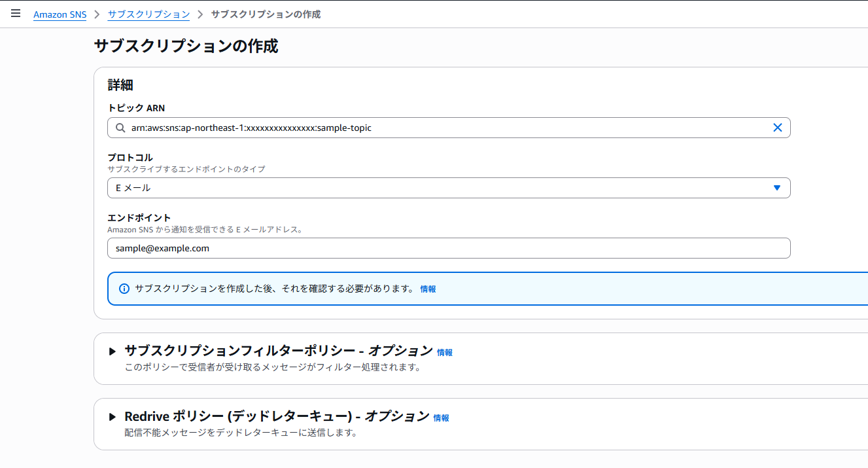Click the サブスクリプションフィルターポリシー section title
Viewport: 868px width, 468px height.
pos(278,351)
